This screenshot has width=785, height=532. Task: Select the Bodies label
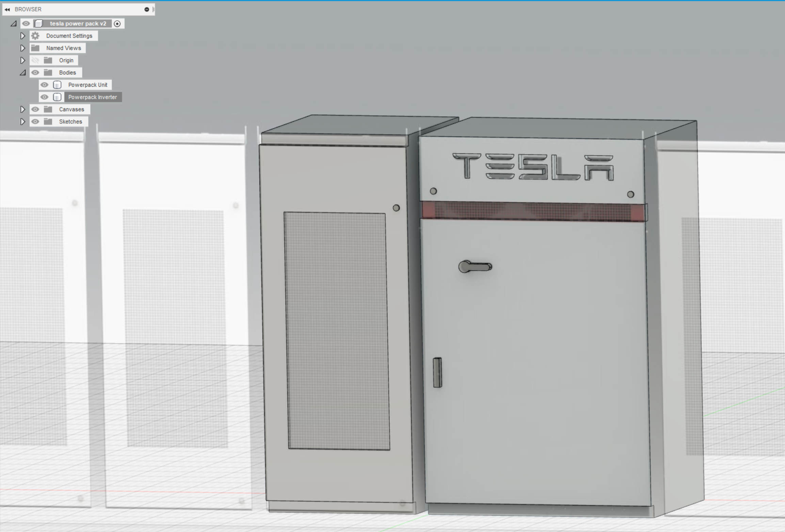[x=67, y=72]
